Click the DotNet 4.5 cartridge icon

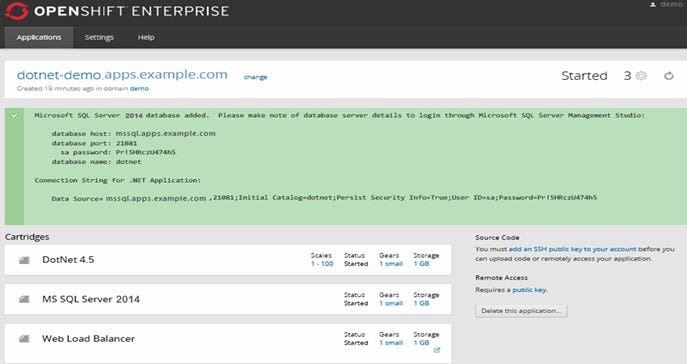pyautogui.click(x=25, y=260)
